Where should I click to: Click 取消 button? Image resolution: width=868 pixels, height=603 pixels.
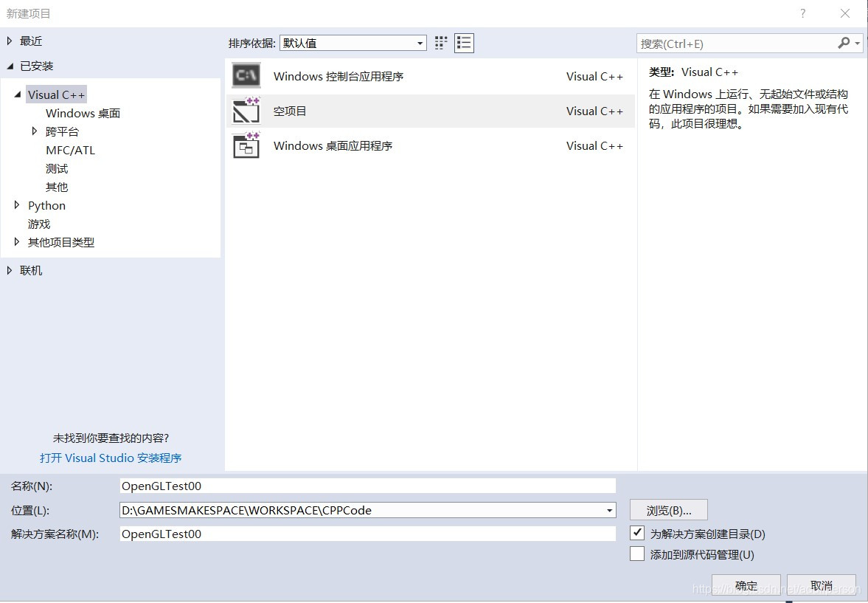[822, 585]
